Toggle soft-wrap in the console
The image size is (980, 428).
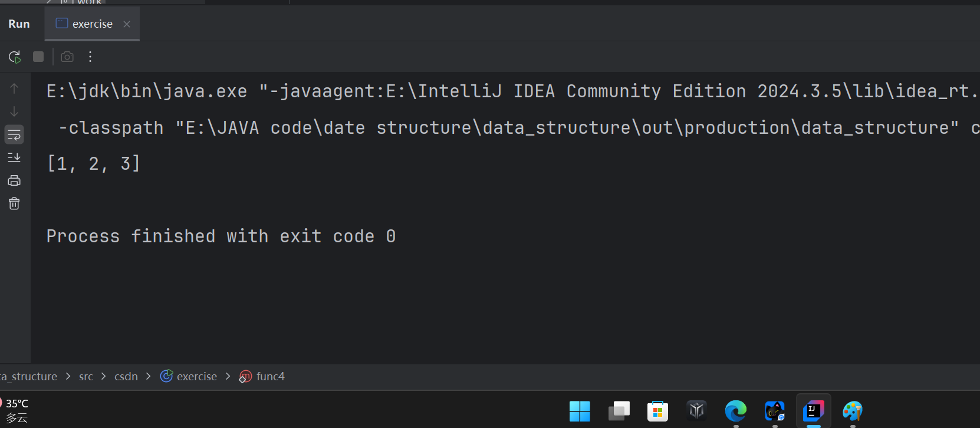14,134
